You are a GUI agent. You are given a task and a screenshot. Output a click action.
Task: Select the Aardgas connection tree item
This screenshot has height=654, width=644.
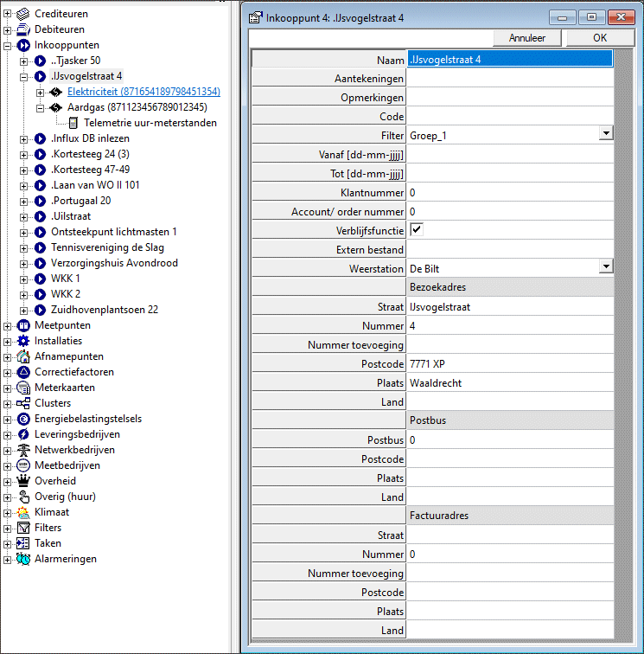(137, 107)
